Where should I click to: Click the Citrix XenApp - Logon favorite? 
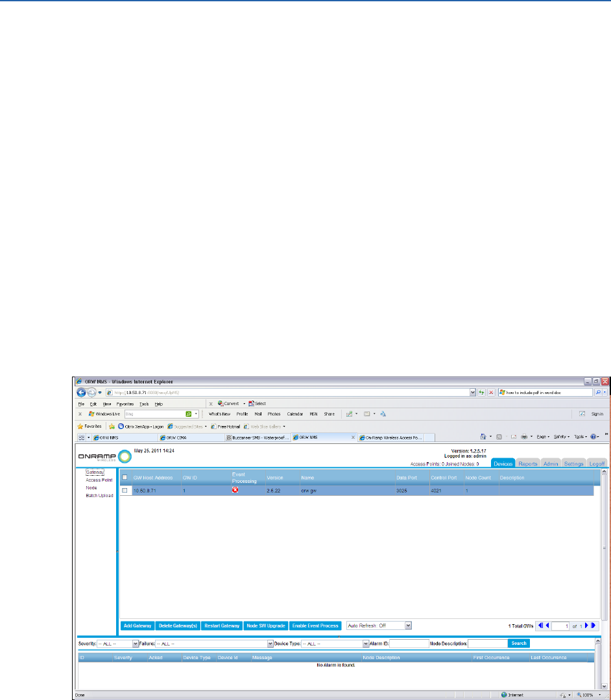pyautogui.click(x=141, y=426)
